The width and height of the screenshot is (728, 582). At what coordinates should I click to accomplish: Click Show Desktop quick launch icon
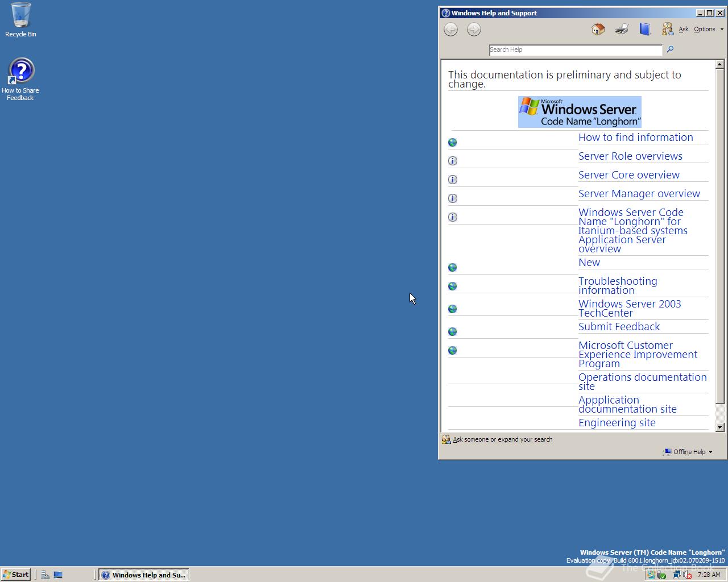coord(58,575)
